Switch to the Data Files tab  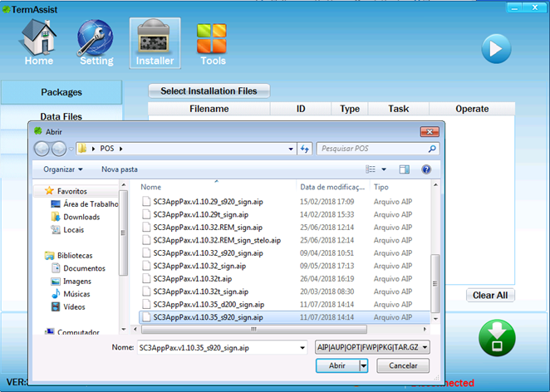[x=61, y=117]
